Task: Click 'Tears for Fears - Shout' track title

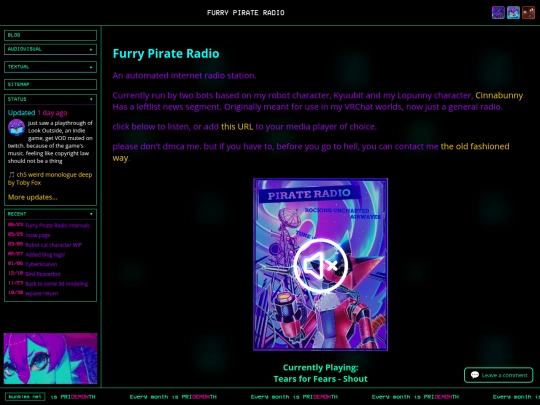Action: coord(321,379)
